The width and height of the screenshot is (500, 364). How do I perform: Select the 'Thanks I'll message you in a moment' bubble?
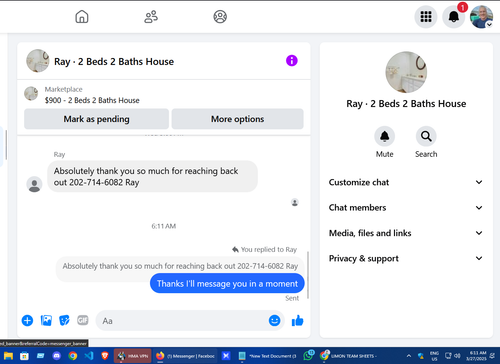pyautogui.click(x=227, y=284)
